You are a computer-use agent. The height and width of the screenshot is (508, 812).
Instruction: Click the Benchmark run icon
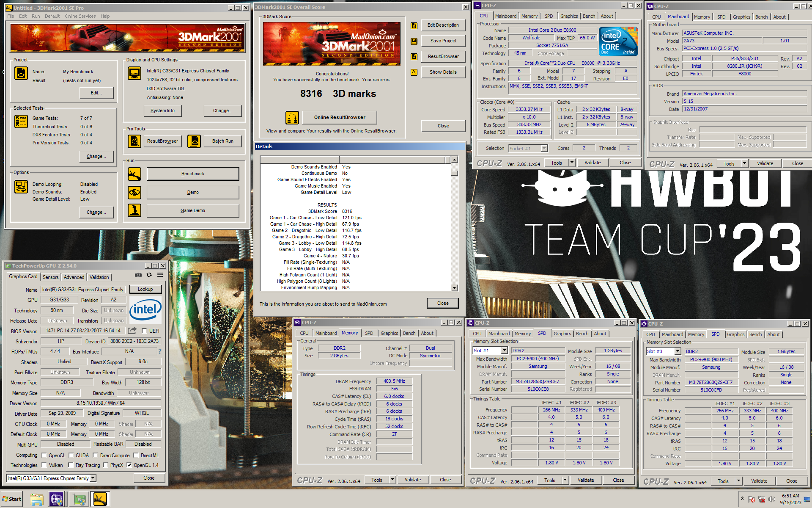tap(134, 174)
